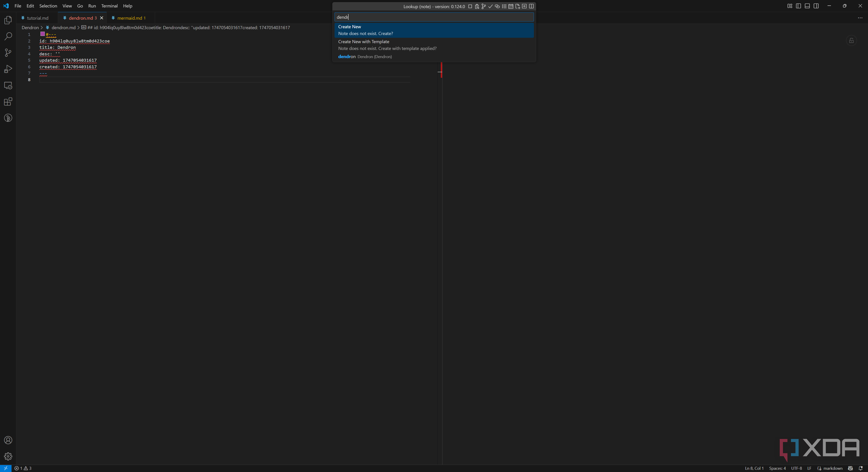868x472 pixels.
Task: Click the purple color swatch on line 1
Action: (42, 34)
